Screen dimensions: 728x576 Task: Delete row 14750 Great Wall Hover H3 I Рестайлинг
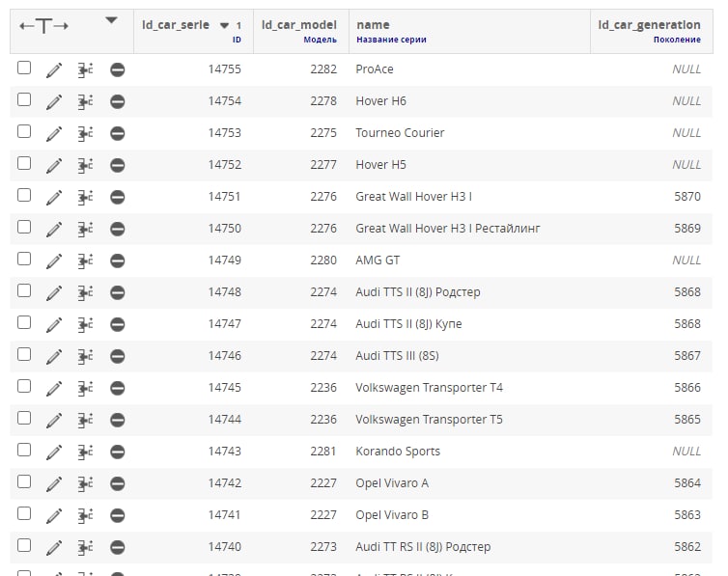click(118, 229)
